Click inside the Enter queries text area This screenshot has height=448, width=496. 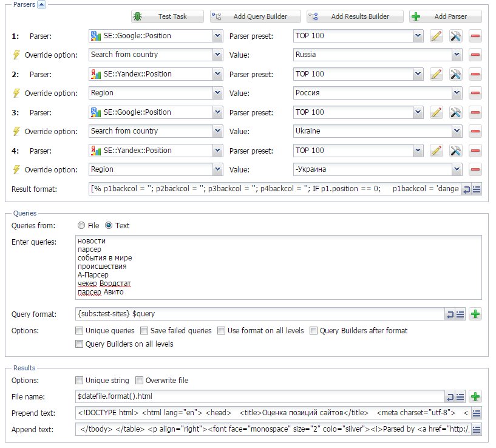point(279,267)
